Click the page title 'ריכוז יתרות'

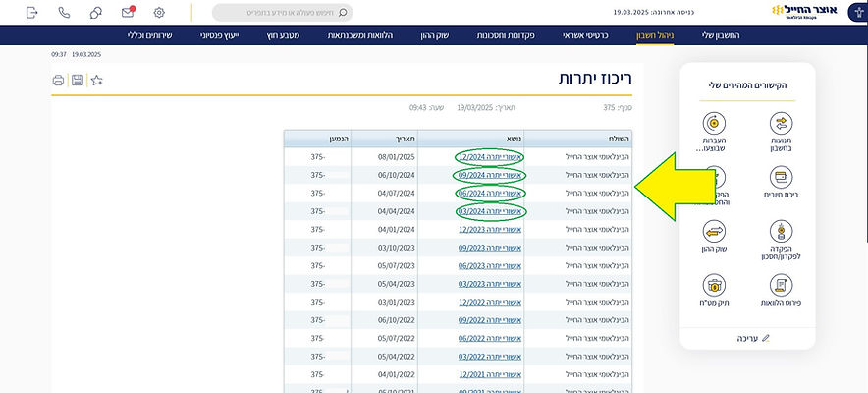click(595, 79)
